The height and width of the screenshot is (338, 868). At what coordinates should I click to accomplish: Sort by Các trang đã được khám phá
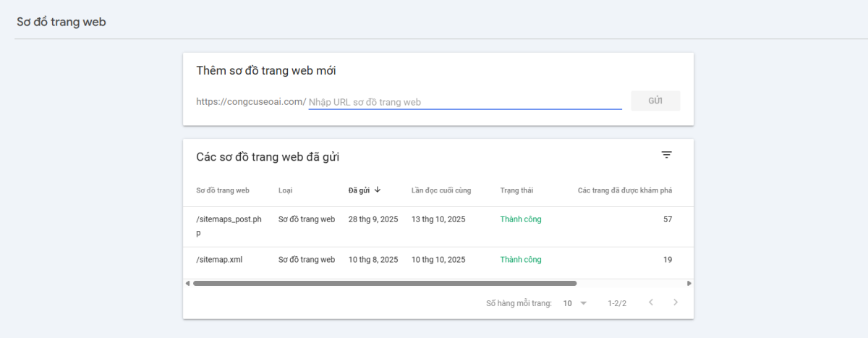[x=624, y=190]
